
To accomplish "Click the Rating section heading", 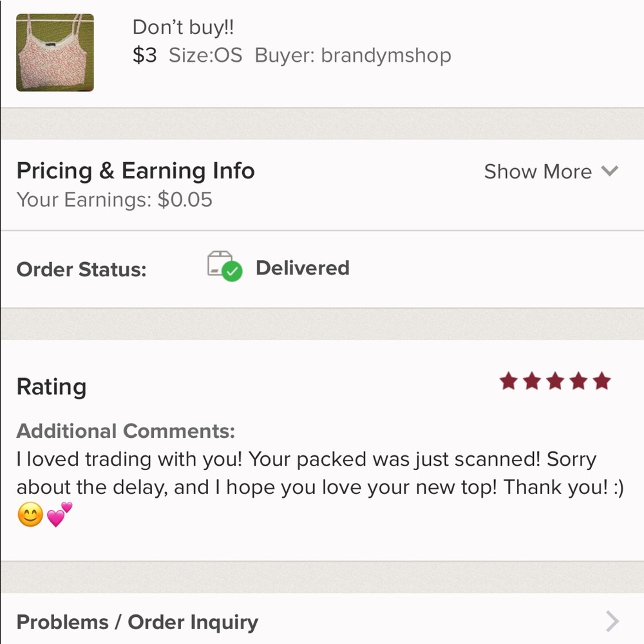I will (x=51, y=386).
